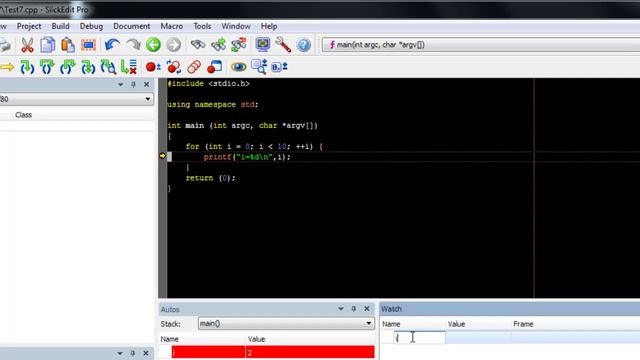
Task: Click the Copy toolbar icon
Action: coord(47,45)
